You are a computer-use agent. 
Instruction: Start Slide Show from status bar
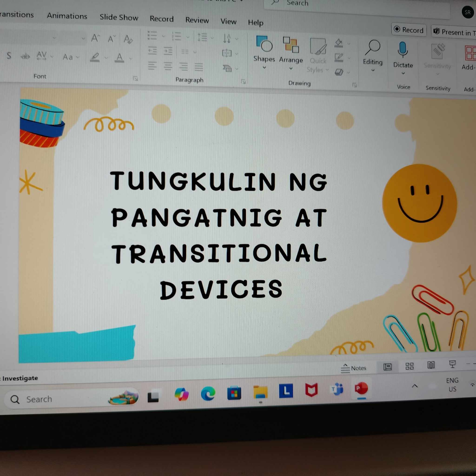(452, 364)
